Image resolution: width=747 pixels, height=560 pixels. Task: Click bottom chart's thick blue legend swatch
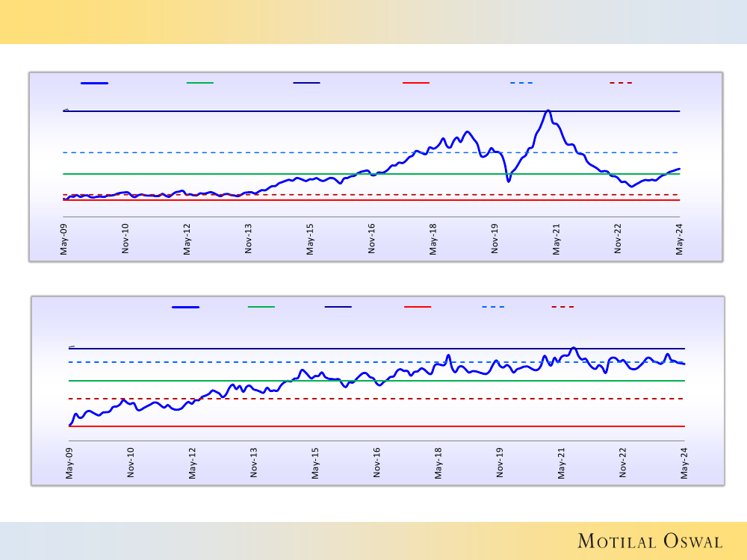185,307
